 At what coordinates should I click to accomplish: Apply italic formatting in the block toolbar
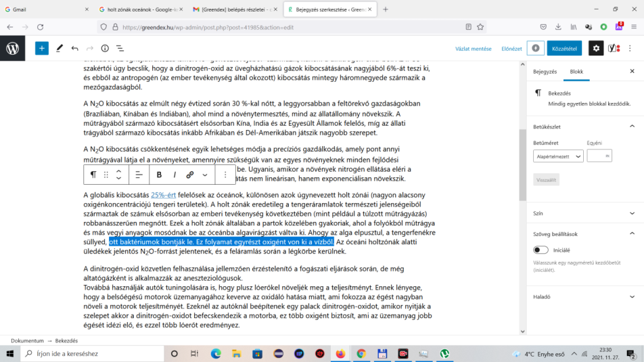(175, 175)
